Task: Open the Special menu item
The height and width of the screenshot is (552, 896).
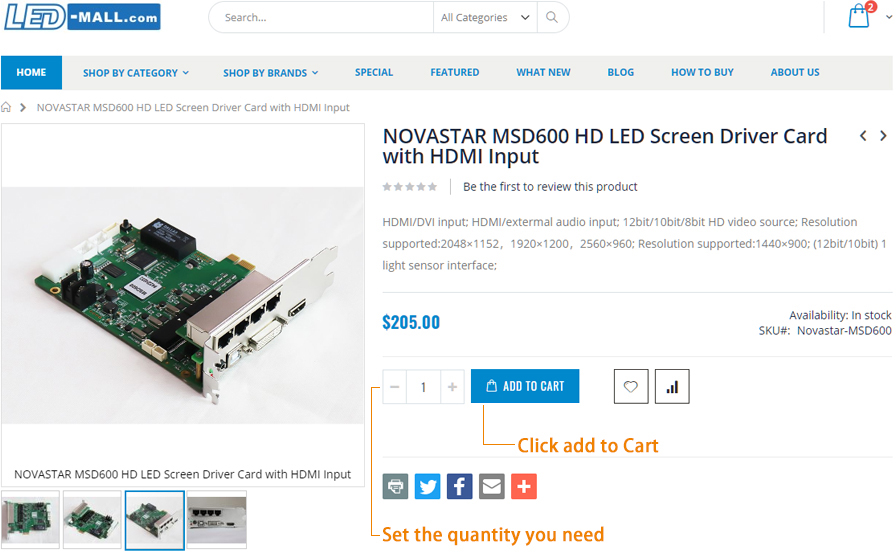Action: tap(374, 73)
